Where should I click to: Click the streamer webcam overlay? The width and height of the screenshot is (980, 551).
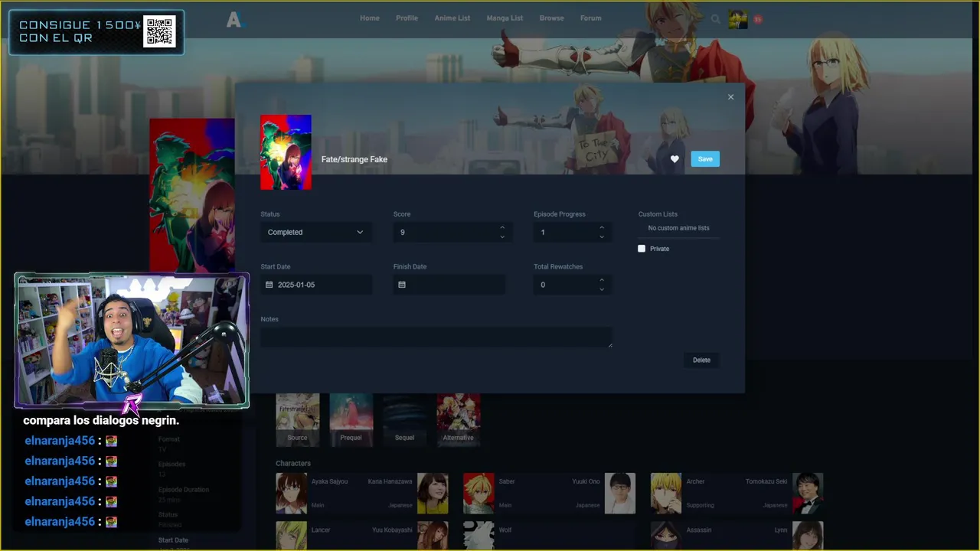coord(132,341)
